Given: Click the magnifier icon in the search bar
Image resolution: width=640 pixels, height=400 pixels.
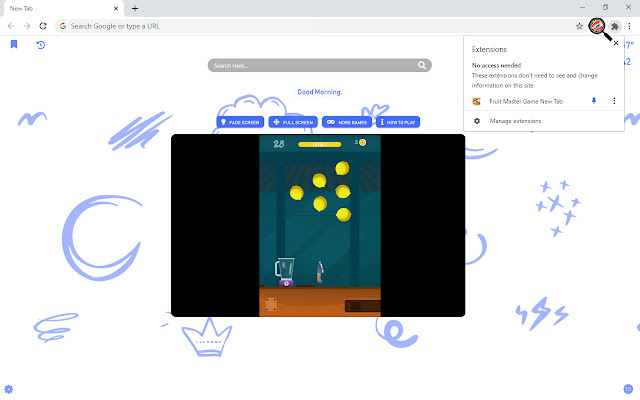Looking at the screenshot, I should 422,65.
